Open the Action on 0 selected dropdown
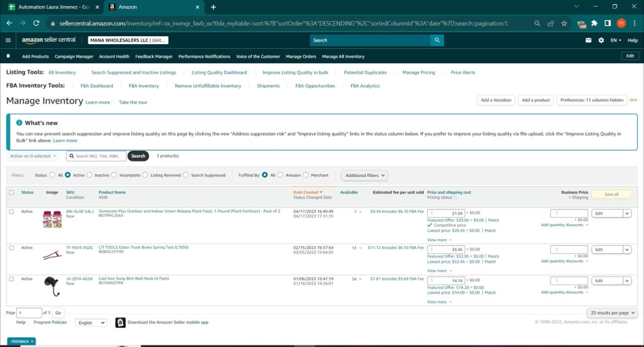This screenshot has width=644, height=347. click(33, 156)
